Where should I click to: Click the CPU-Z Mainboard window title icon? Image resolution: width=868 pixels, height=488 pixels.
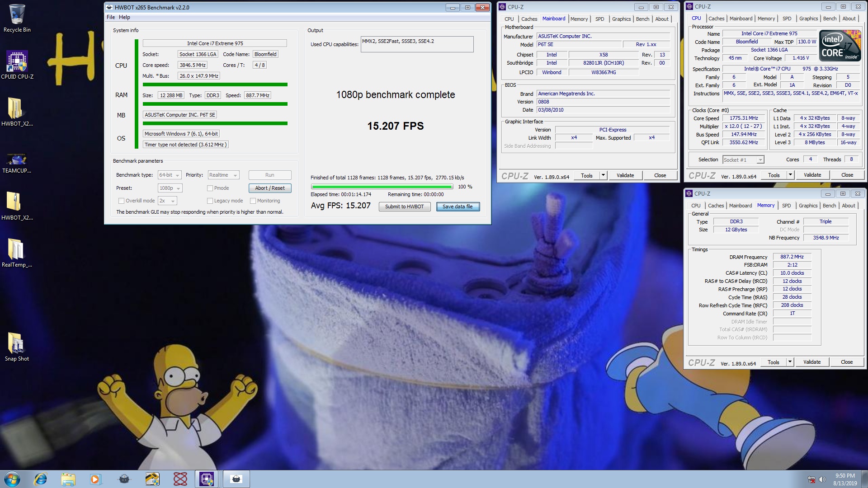(x=502, y=7)
